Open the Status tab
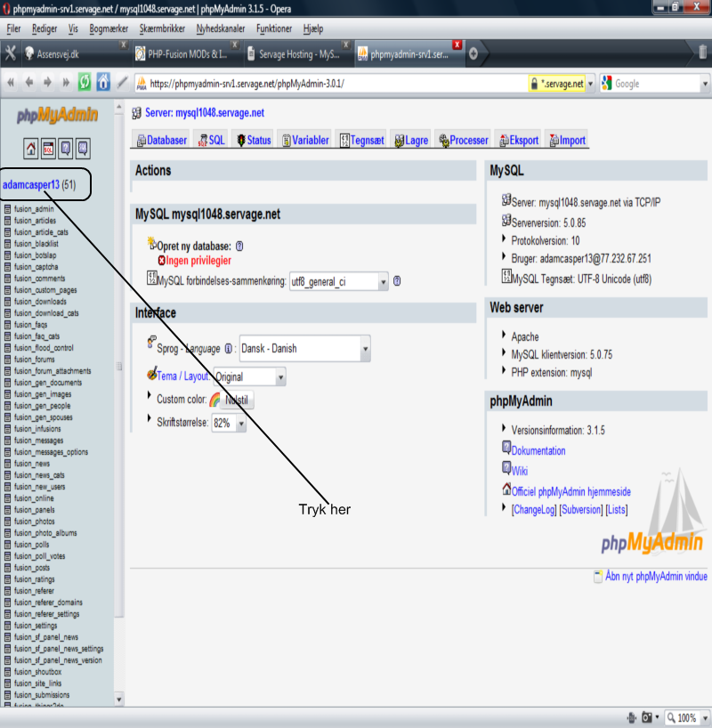The height and width of the screenshot is (728, 712). click(254, 140)
